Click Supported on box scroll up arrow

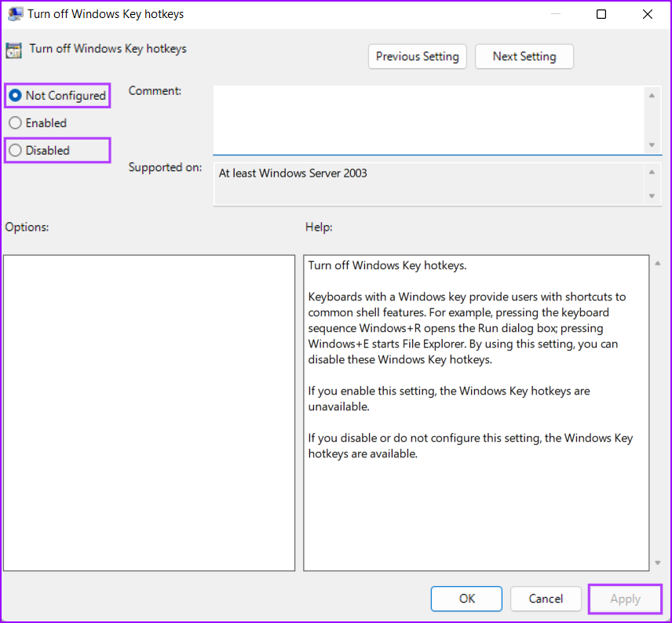point(652,173)
